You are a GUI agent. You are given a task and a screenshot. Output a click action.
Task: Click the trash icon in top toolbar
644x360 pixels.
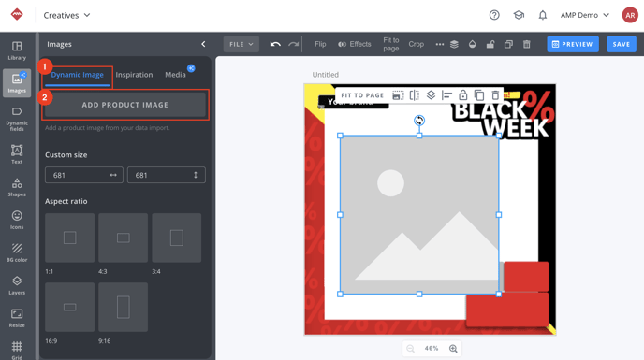point(527,44)
